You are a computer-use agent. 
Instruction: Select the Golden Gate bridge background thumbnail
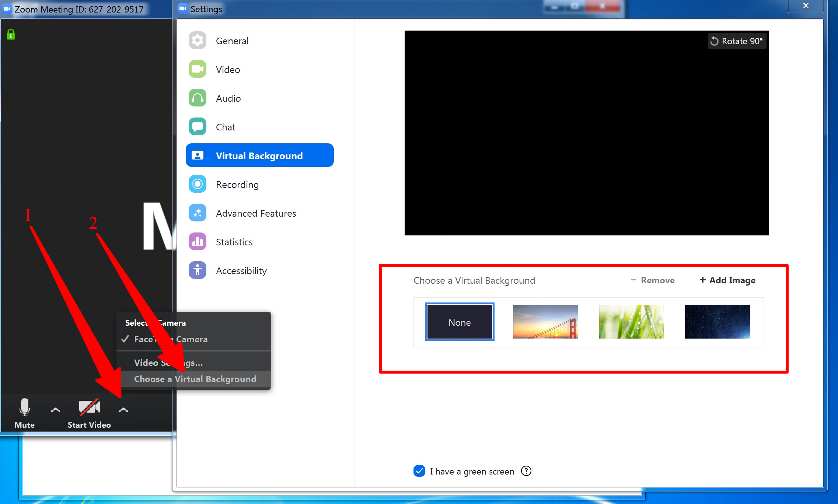tap(545, 322)
